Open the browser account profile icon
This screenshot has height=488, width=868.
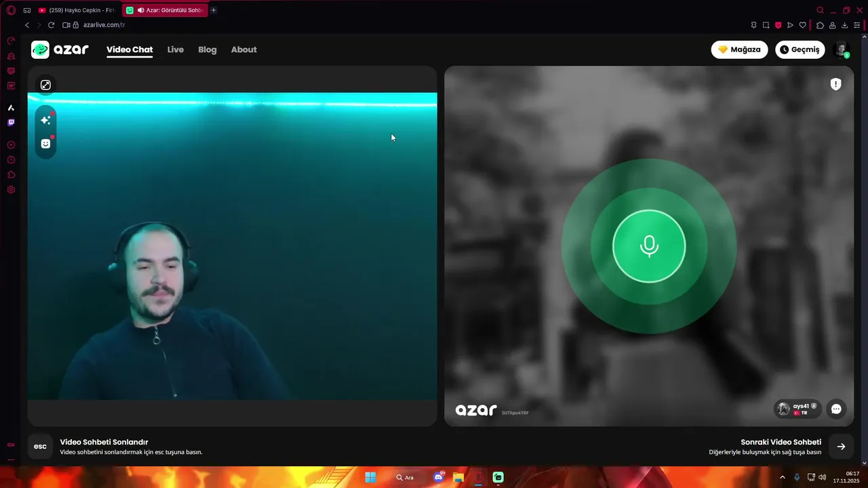pos(832,25)
